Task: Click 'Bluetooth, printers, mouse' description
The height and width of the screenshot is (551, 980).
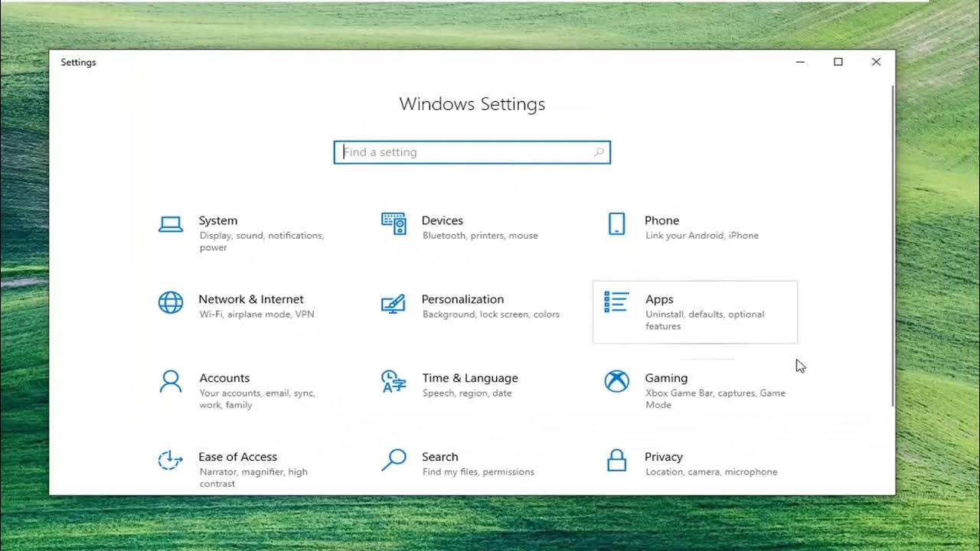Action: point(480,236)
